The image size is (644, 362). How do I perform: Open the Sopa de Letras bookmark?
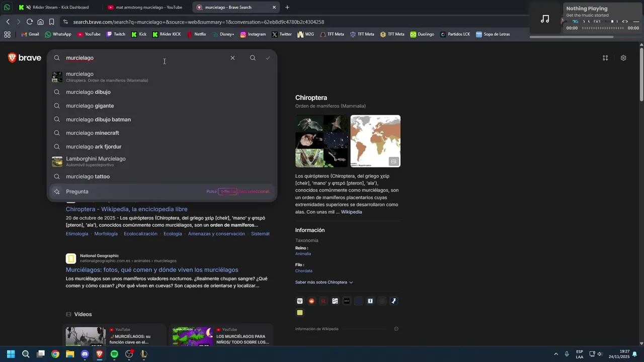493,34
